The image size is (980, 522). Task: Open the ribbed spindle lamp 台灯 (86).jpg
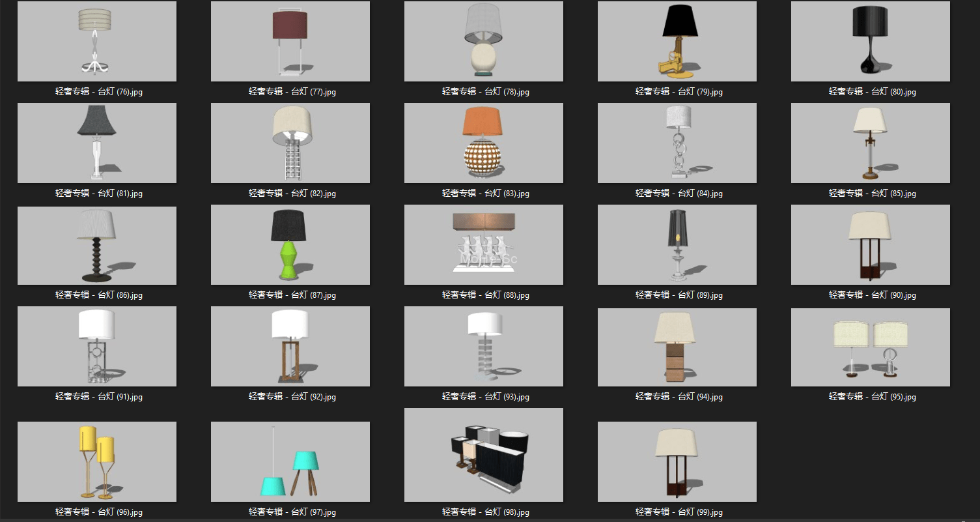pos(96,244)
